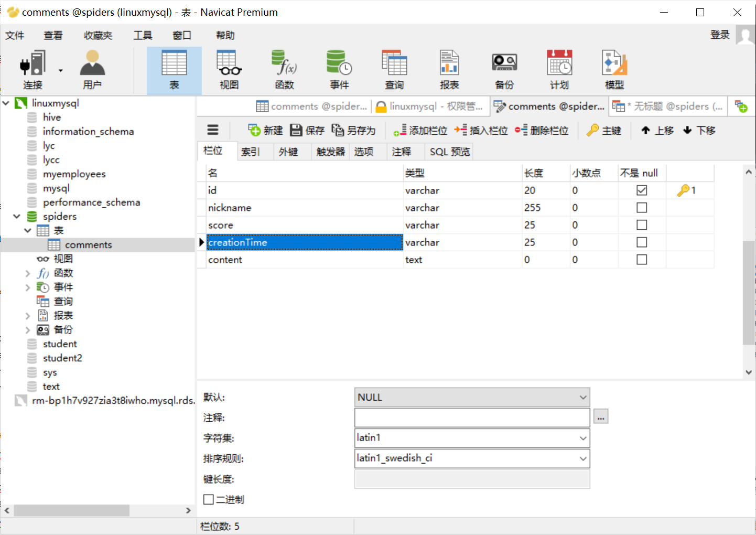This screenshot has width=756, height=535.
Task: Switch to the 外键 (Foreign Keys) tab
Action: [288, 152]
